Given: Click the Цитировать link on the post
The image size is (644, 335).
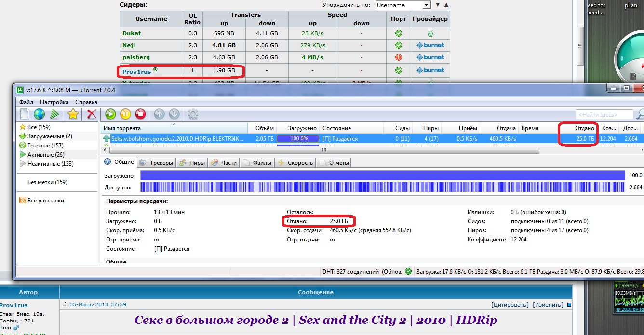Looking at the screenshot, I should [x=510, y=305].
